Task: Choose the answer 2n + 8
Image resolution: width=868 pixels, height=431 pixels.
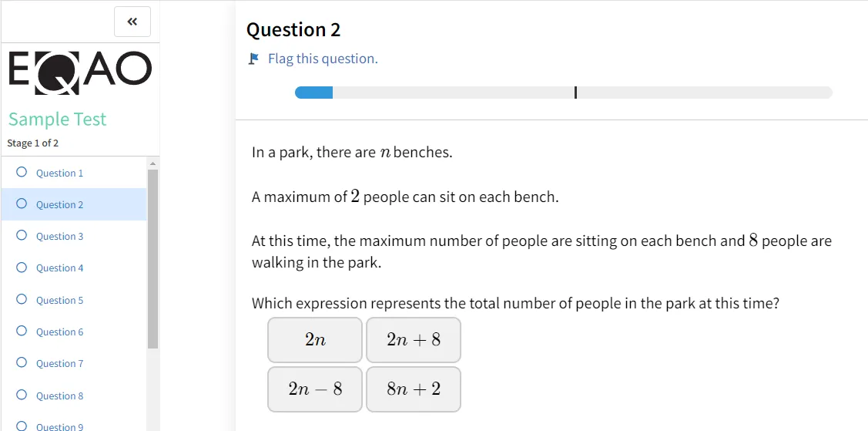Action: [414, 340]
